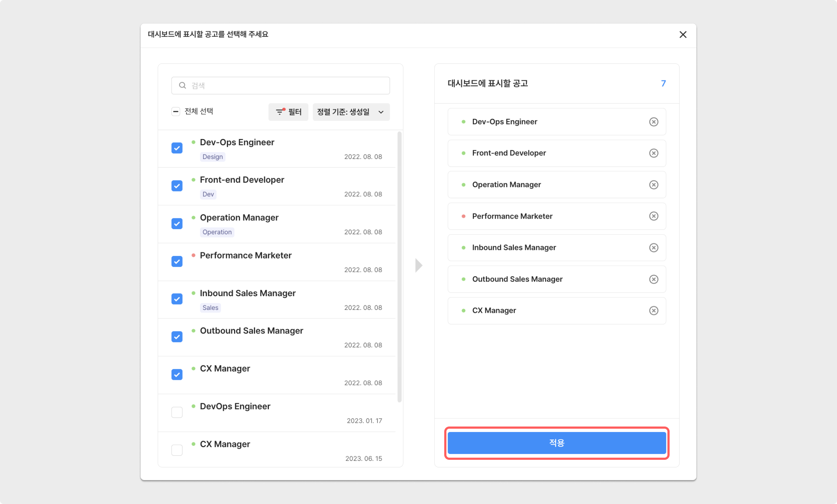Click the 적용 apply button

(x=557, y=443)
